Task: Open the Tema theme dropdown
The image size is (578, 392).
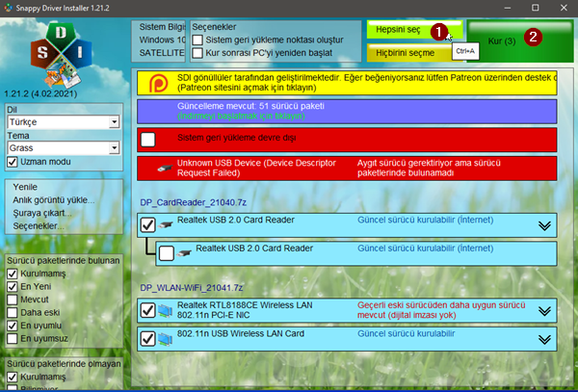Action: (x=64, y=148)
